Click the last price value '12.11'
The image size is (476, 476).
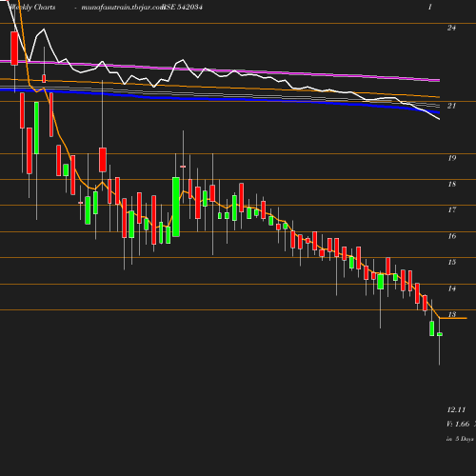pos(456,409)
